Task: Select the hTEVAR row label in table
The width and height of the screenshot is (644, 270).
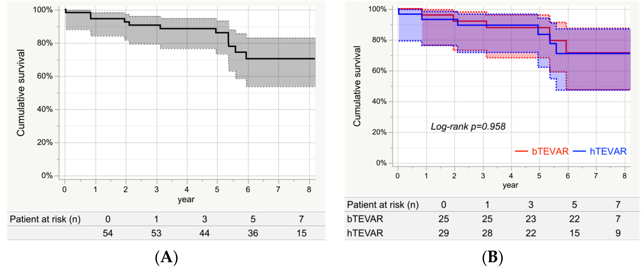Action: (365, 233)
